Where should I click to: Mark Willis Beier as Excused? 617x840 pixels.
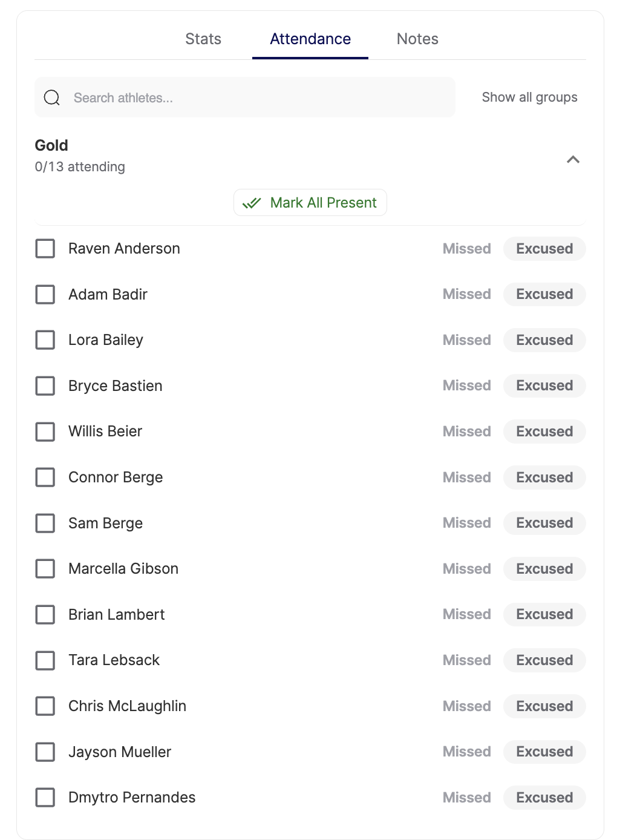point(544,431)
